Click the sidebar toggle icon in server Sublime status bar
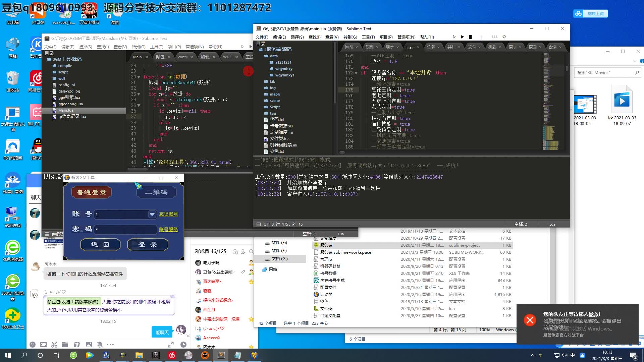 [x=259, y=224]
